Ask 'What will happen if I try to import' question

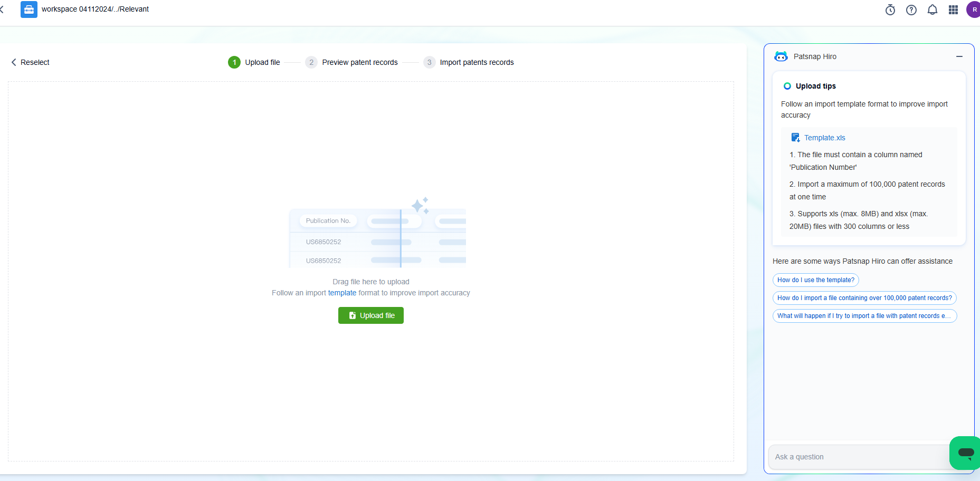(x=864, y=316)
